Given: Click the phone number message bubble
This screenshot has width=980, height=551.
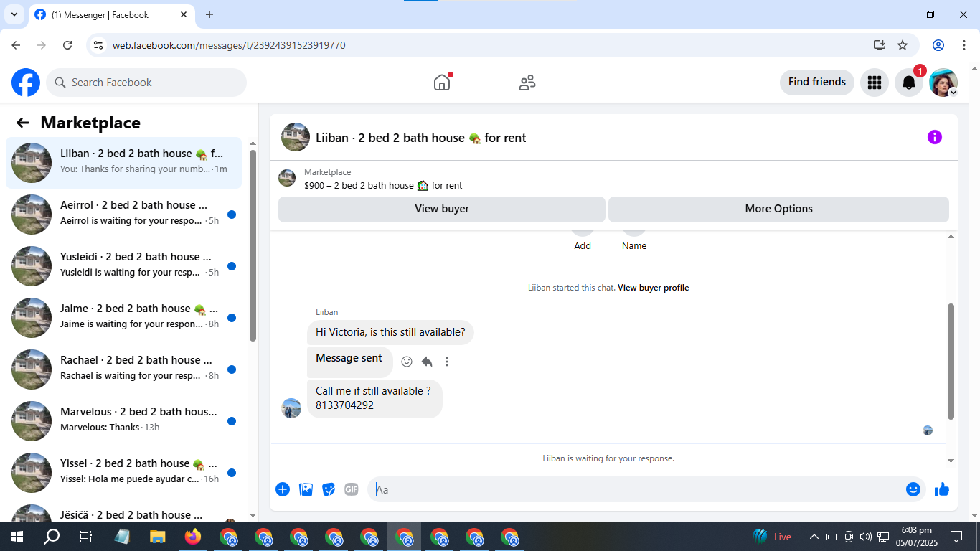Looking at the screenshot, I should (x=374, y=398).
